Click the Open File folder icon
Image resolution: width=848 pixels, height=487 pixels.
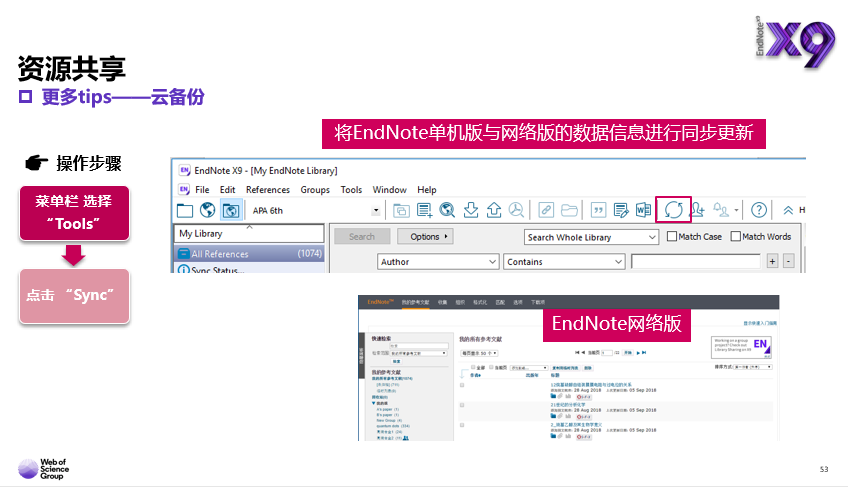[569, 210]
